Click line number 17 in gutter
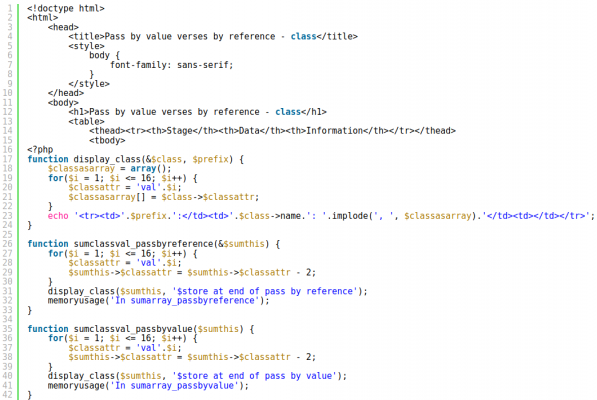597x400 pixels. [x=8, y=159]
